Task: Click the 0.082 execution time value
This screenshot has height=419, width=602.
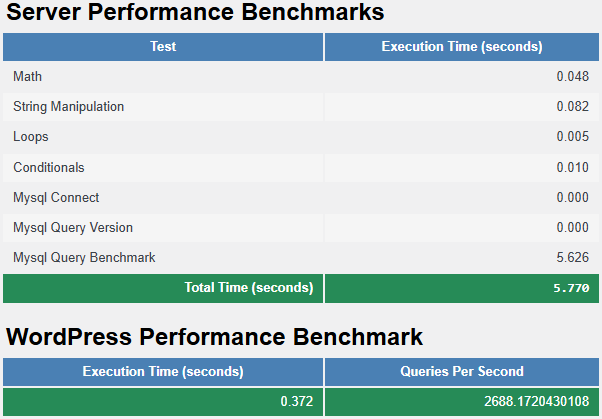Action: tap(573, 107)
